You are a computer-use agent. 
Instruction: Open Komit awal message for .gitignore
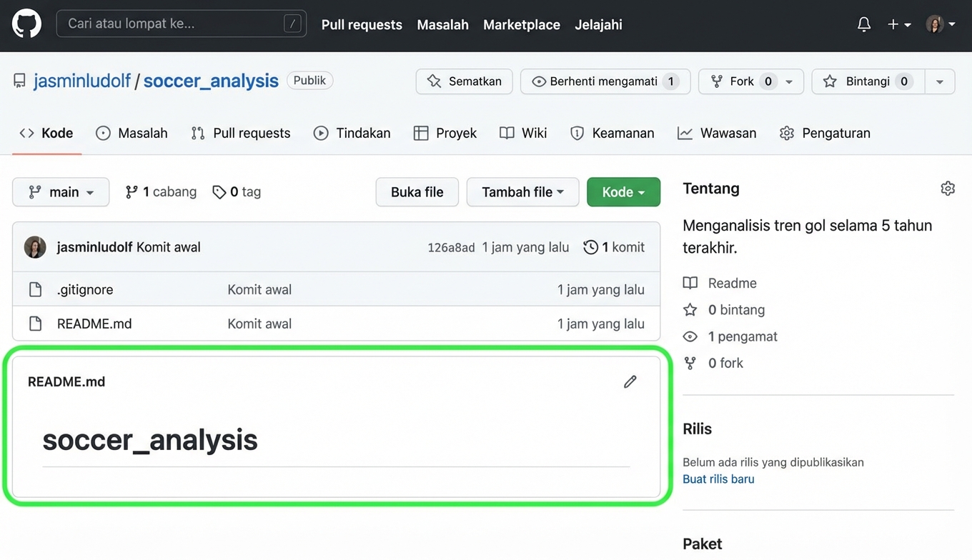(x=259, y=289)
